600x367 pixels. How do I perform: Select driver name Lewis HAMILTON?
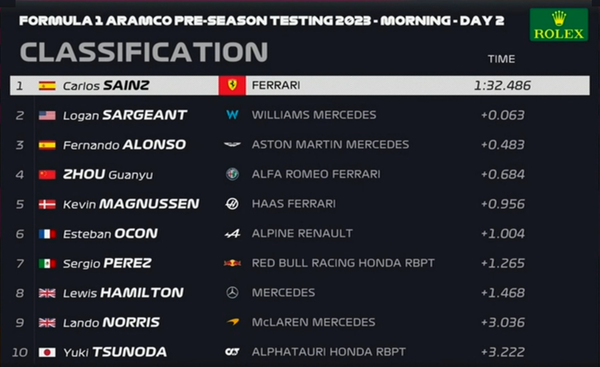click(123, 293)
